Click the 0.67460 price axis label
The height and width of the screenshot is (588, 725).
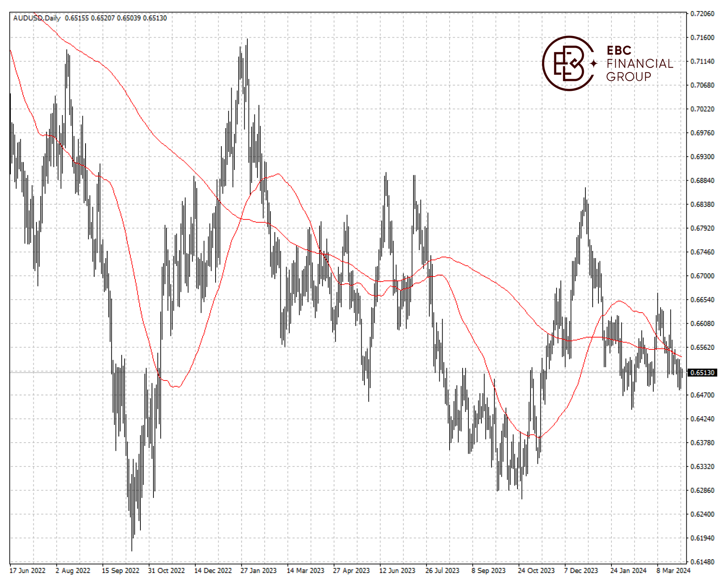(702, 252)
